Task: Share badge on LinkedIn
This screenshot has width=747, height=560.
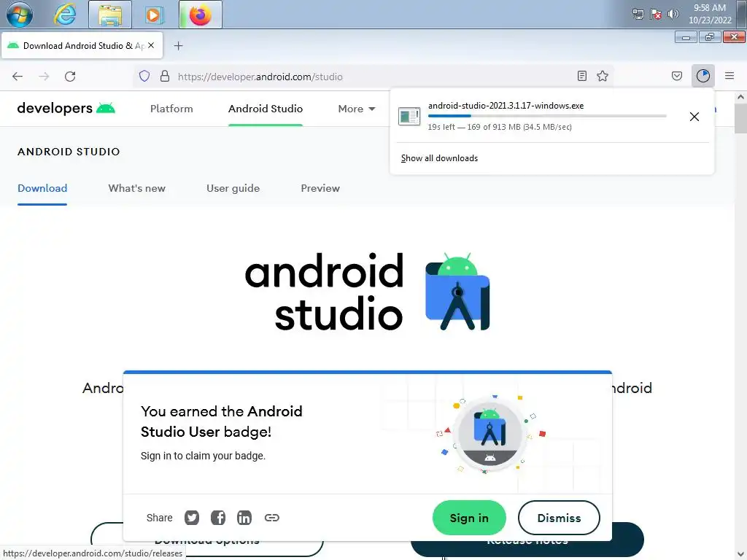Action: pos(244,518)
